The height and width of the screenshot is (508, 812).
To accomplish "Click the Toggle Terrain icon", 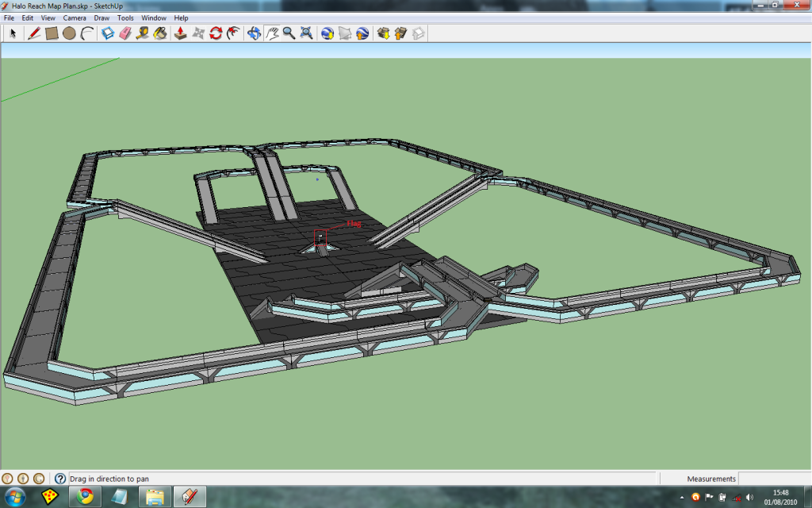I will pos(345,33).
